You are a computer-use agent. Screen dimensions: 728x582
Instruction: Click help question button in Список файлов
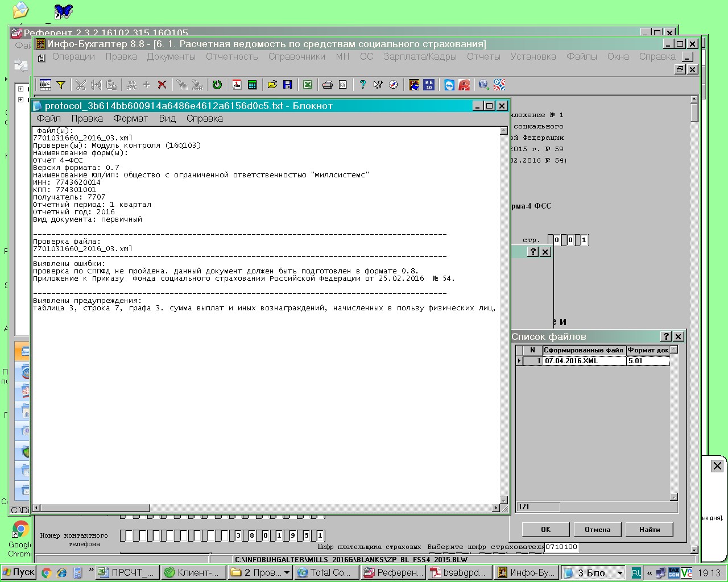pyautogui.click(x=666, y=336)
